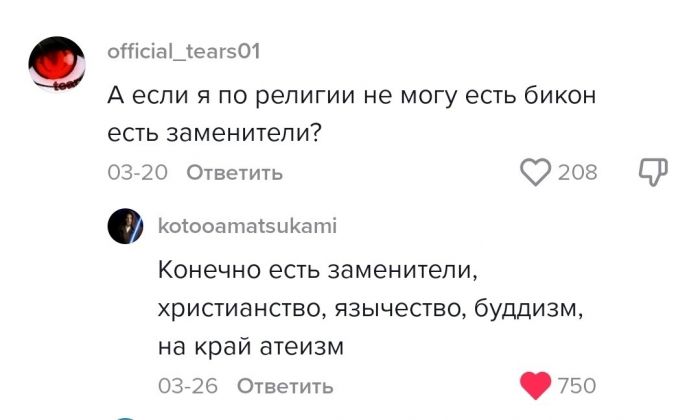Click the 750 likes count
The image size is (700, 420).
576,386
